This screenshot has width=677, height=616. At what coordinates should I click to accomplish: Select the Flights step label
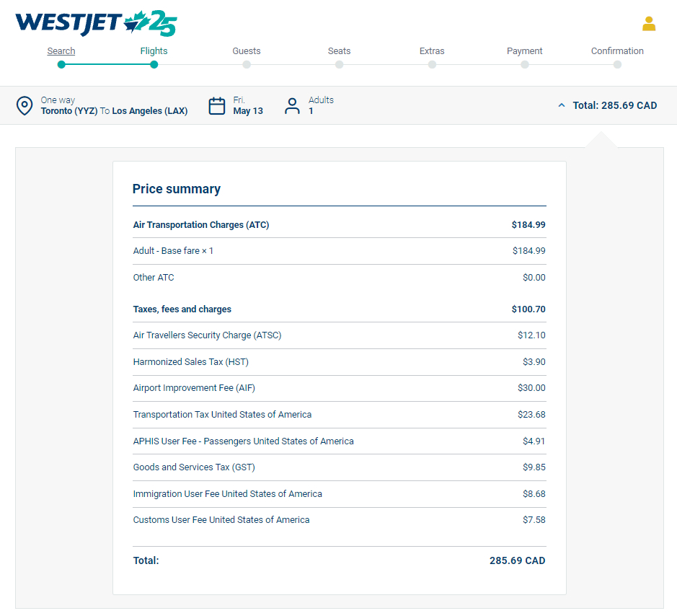point(154,51)
